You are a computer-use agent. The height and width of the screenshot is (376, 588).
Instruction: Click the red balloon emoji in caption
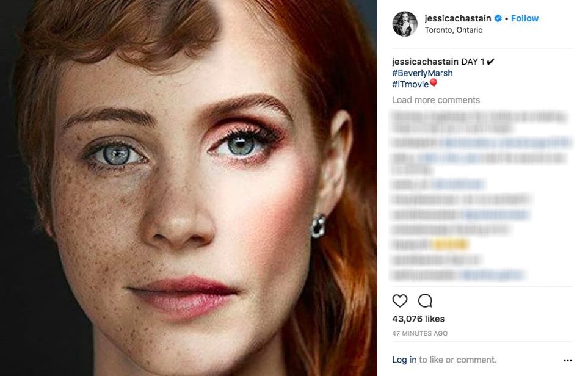433,84
